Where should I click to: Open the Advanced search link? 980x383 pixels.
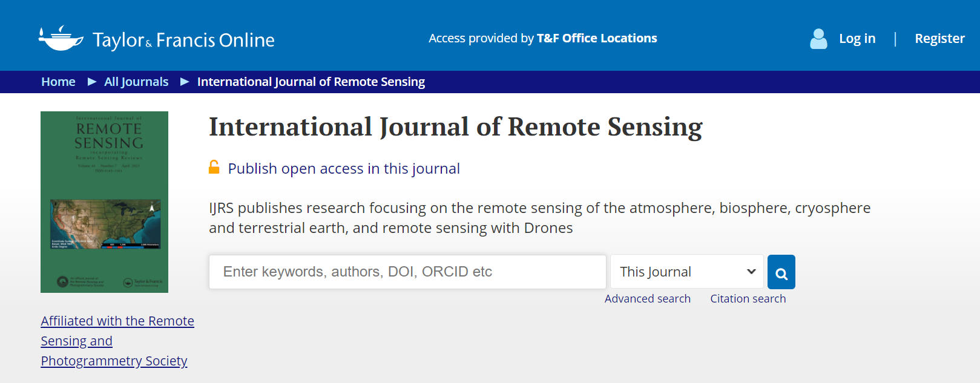coord(647,298)
